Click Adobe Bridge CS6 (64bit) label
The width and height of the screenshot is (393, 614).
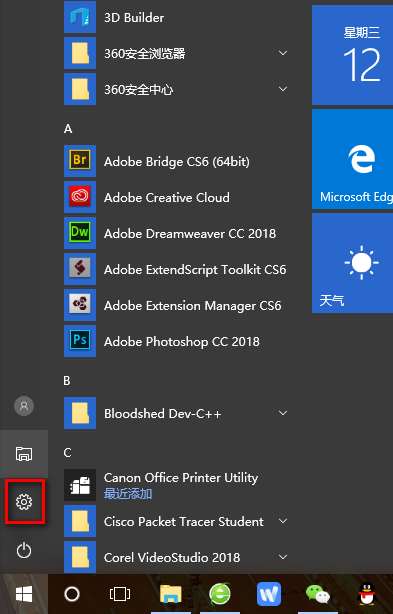pyautogui.click(x=177, y=162)
